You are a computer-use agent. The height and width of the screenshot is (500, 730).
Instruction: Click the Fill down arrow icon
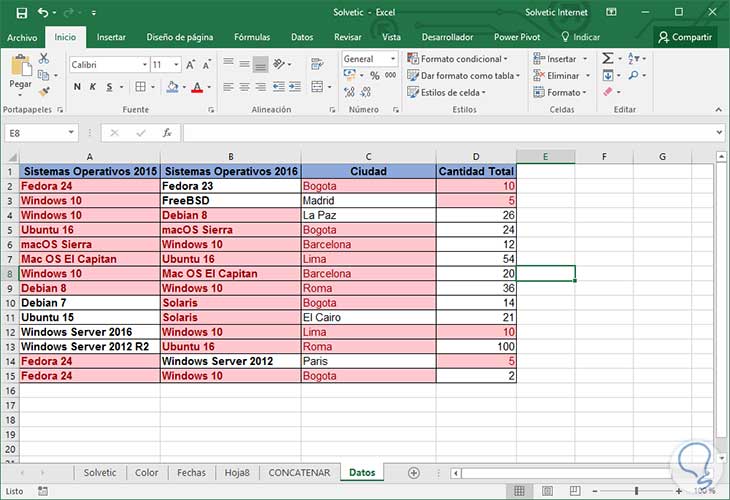(608, 75)
